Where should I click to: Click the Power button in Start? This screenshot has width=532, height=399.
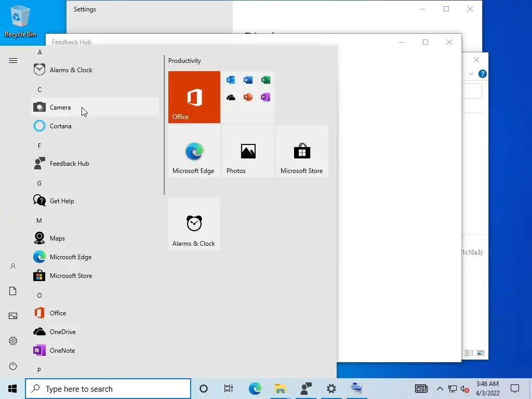point(13,366)
